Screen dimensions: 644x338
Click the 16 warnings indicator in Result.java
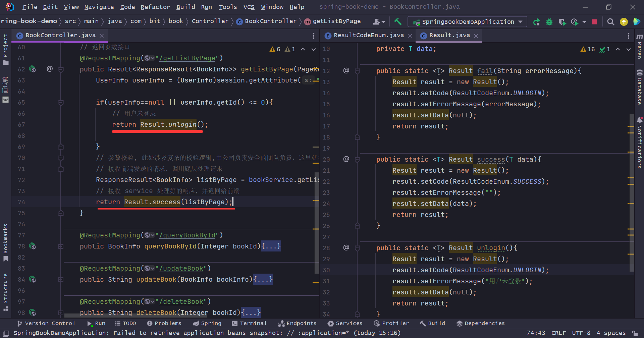(588, 49)
